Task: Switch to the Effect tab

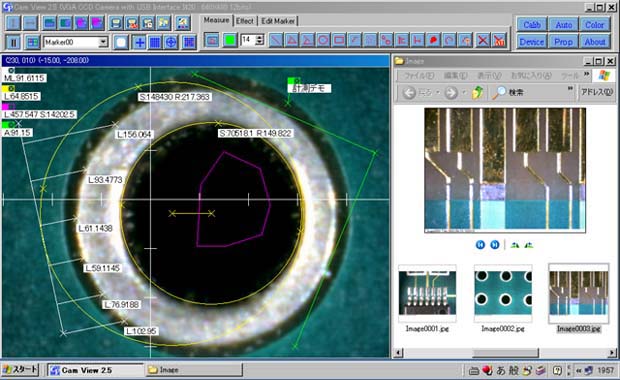Action: click(x=245, y=21)
